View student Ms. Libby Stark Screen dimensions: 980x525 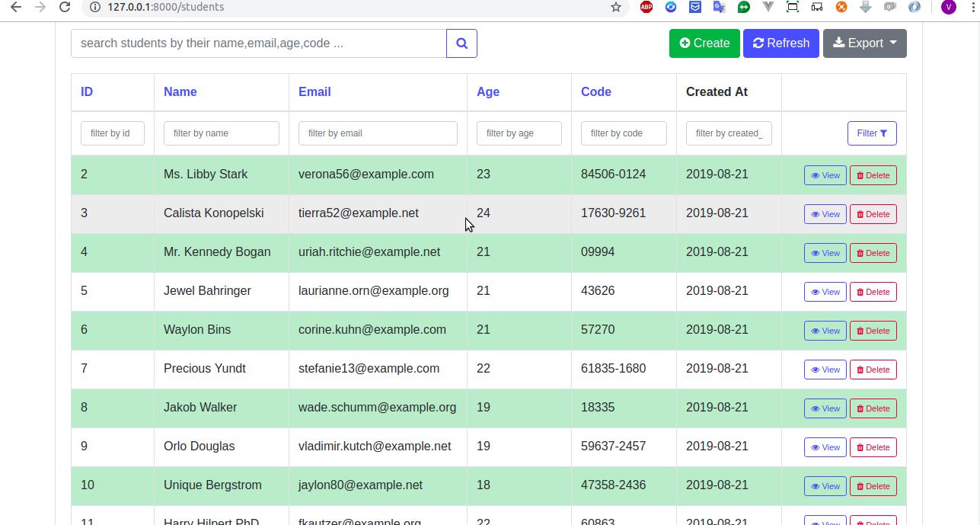[x=825, y=175]
